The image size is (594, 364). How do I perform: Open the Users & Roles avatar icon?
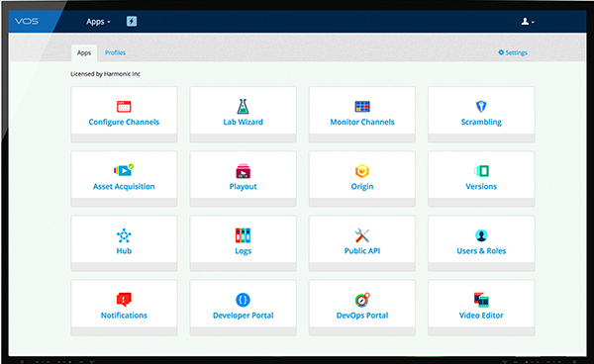pyautogui.click(x=481, y=235)
